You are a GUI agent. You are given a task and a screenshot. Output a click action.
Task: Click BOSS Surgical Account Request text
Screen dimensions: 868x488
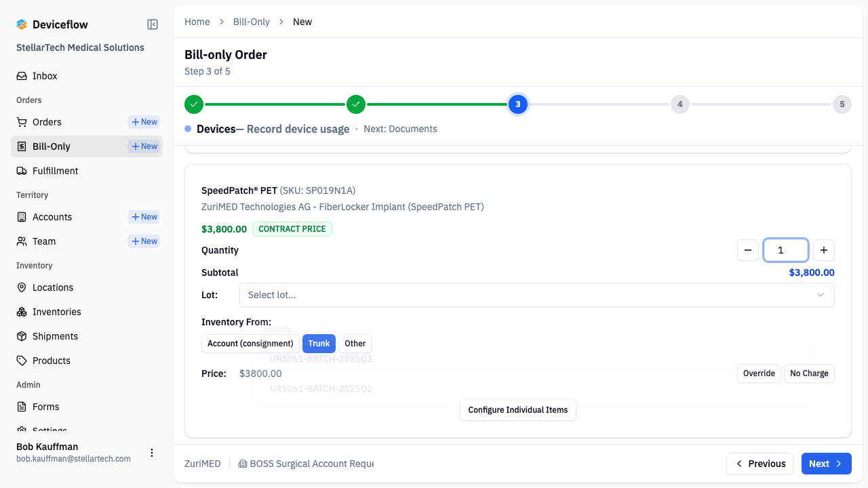(312, 464)
